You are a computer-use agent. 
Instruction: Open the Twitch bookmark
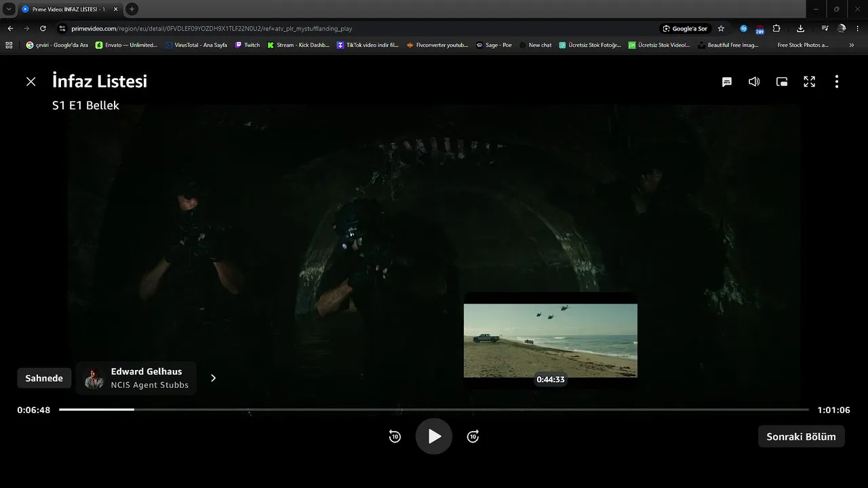click(248, 45)
